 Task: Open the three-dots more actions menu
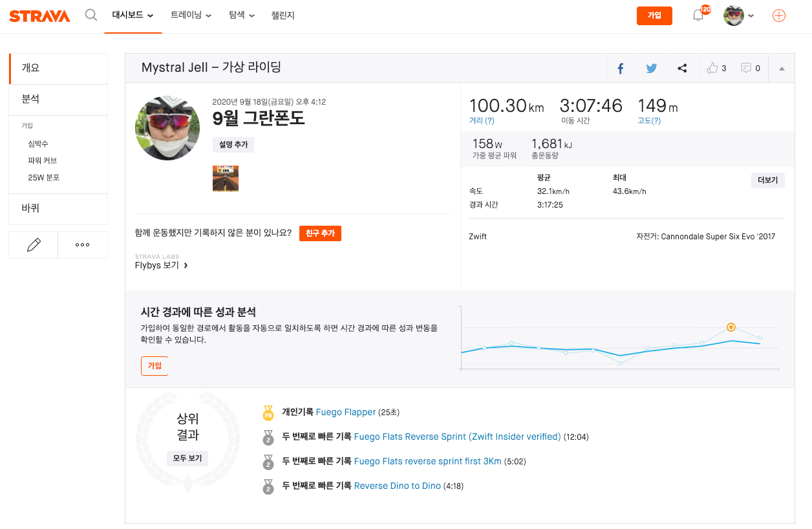[83, 245]
